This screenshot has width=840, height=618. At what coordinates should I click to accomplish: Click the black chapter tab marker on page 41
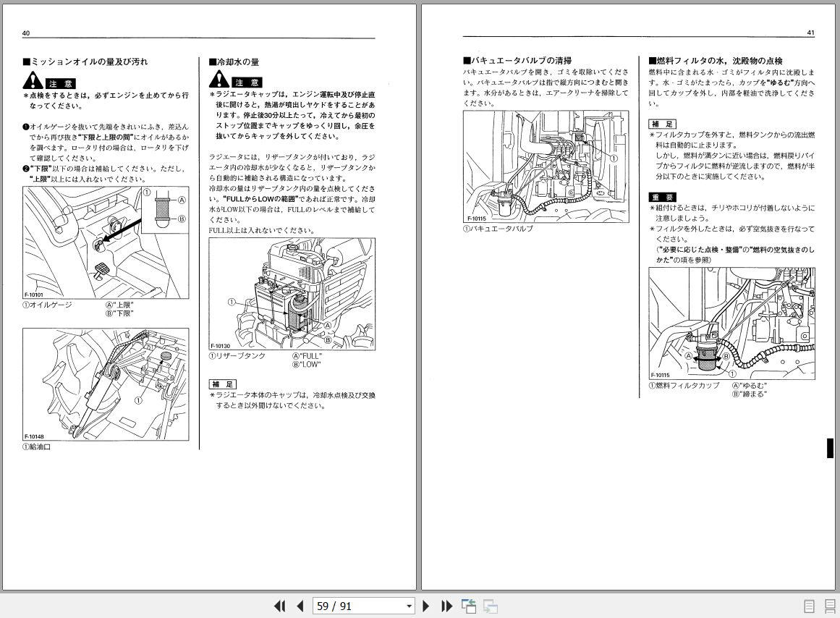click(x=829, y=448)
